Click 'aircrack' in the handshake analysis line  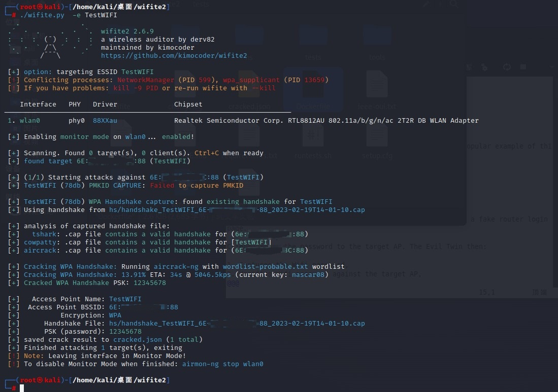pyautogui.click(x=40, y=251)
